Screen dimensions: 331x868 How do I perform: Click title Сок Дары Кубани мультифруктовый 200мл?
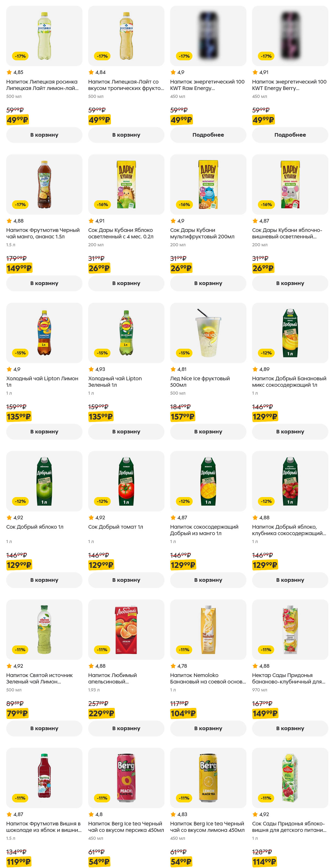[x=202, y=233]
